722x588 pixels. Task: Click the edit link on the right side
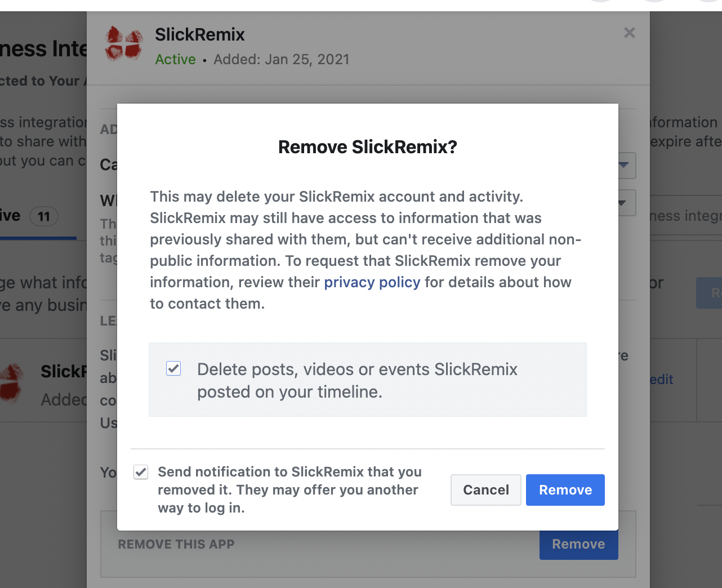tap(662, 380)
